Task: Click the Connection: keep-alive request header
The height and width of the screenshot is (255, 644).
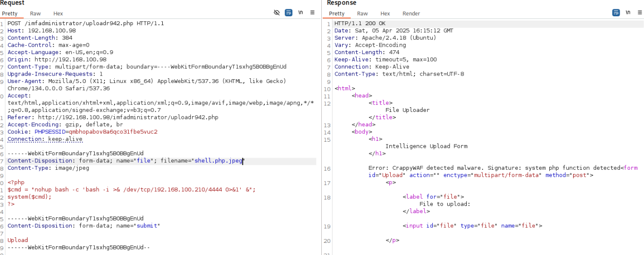Action: coord(45,139)
